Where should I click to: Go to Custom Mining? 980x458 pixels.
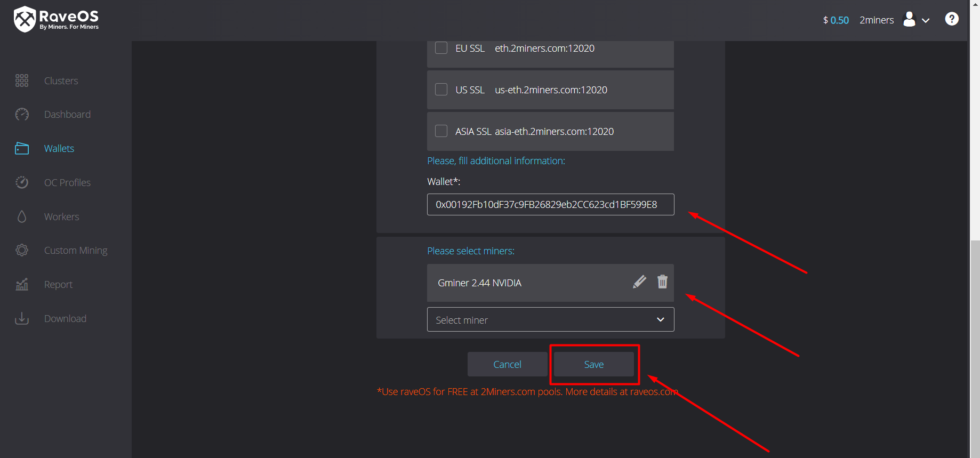pyautogui.click(x=76, y=250)
